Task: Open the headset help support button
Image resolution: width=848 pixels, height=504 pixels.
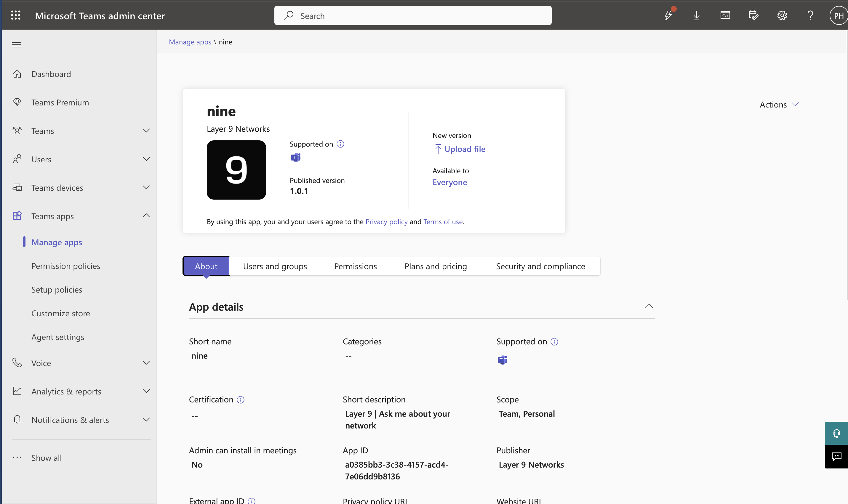Action: (x=836, y=433)
